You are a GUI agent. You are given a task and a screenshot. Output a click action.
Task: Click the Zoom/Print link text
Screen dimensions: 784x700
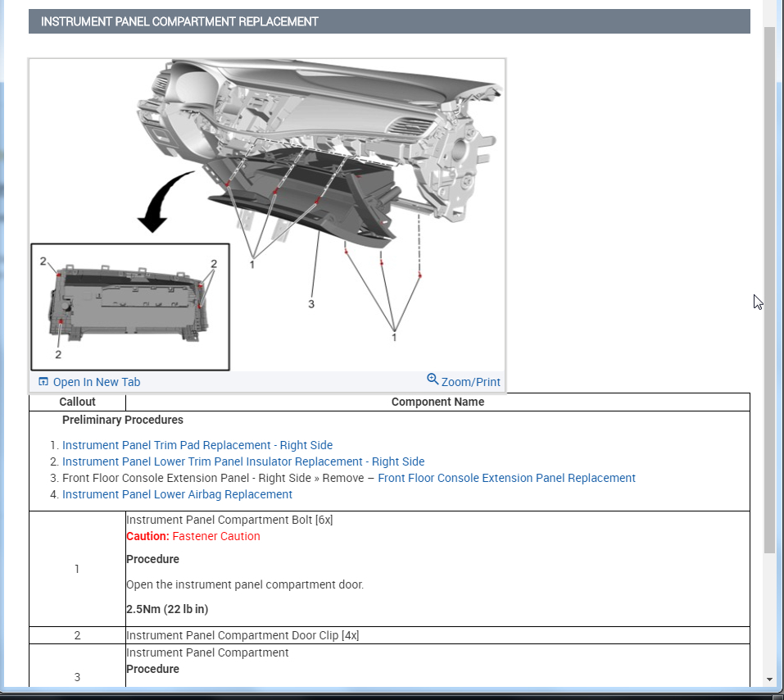470,382
